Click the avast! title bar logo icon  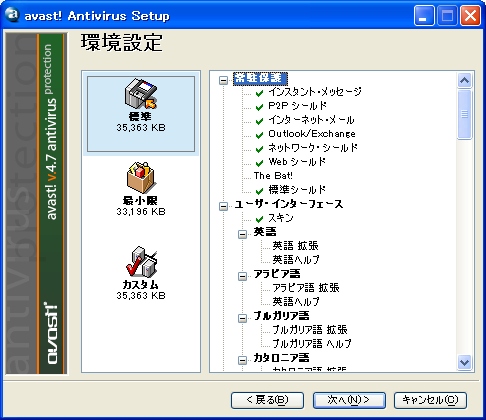tap(13, 14)
